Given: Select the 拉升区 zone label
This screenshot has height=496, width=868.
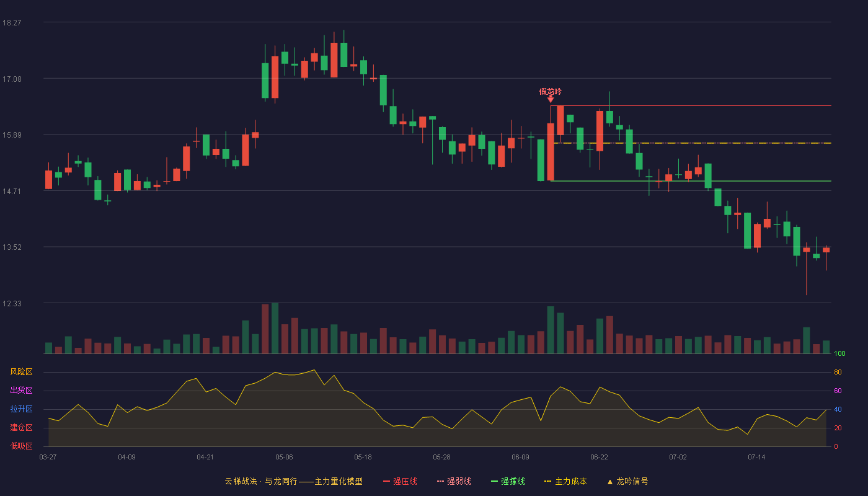Looking at the screenshot, I should coord(21,409).
